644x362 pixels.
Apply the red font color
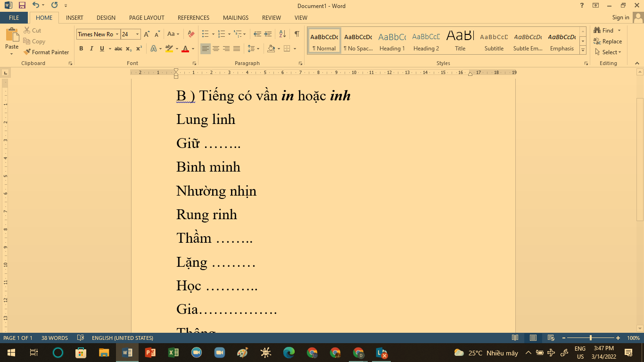185,49
